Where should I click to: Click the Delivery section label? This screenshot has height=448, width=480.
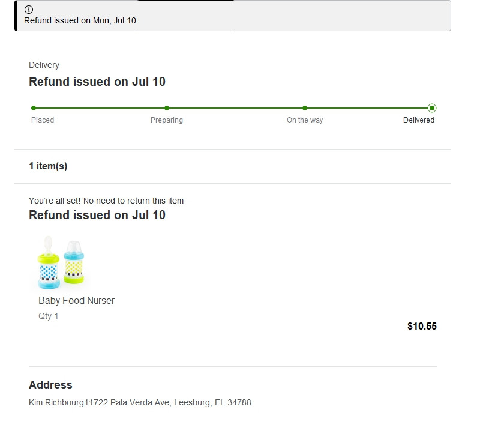[x=44, y=65]
